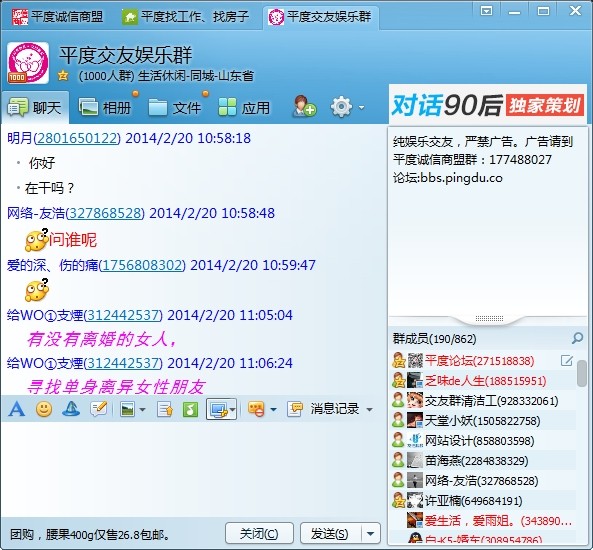Collapse the announcement panel splitter handle
Image resolution: width=593 pixels, height=550 pixels.
[x=489, y=319]
